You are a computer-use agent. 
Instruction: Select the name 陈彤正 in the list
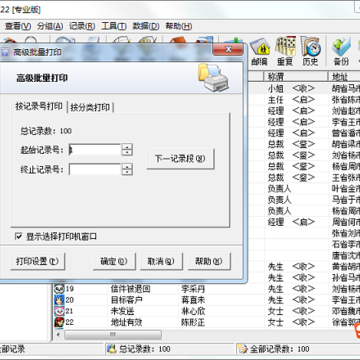tap(193, 322)
